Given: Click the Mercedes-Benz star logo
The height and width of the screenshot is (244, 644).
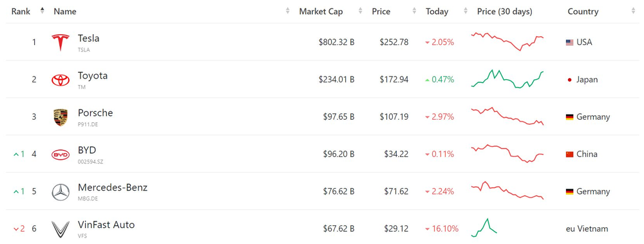Looking at the screenshot, I should coord(61,192).
